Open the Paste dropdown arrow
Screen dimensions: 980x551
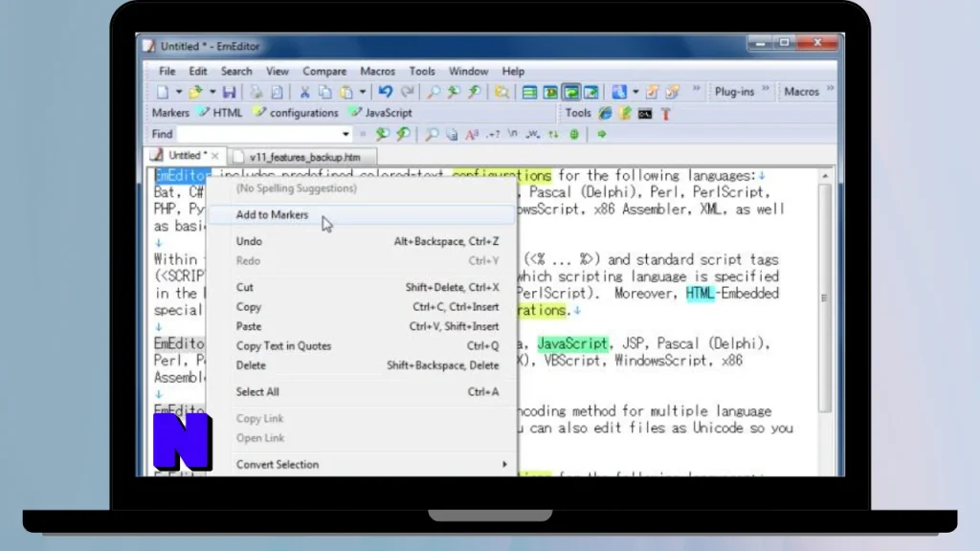click(362, 92)
